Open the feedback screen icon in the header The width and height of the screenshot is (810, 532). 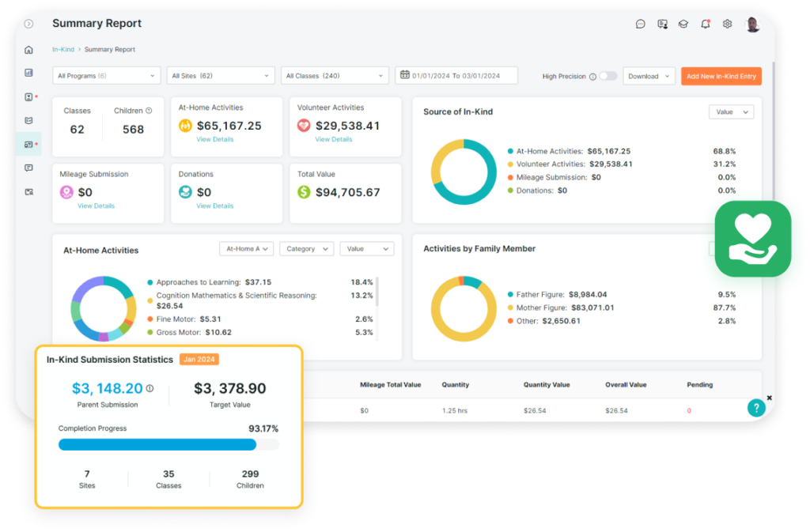(x=662, y=24)
